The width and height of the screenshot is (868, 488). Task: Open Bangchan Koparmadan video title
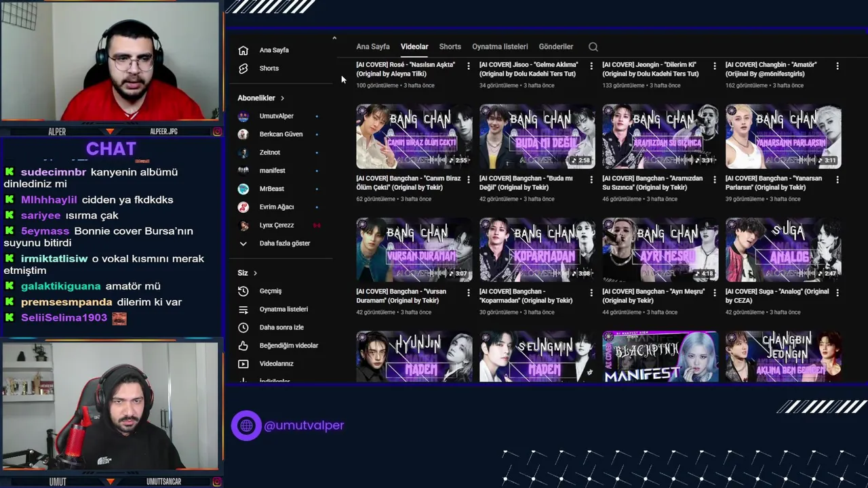point(526,296)
